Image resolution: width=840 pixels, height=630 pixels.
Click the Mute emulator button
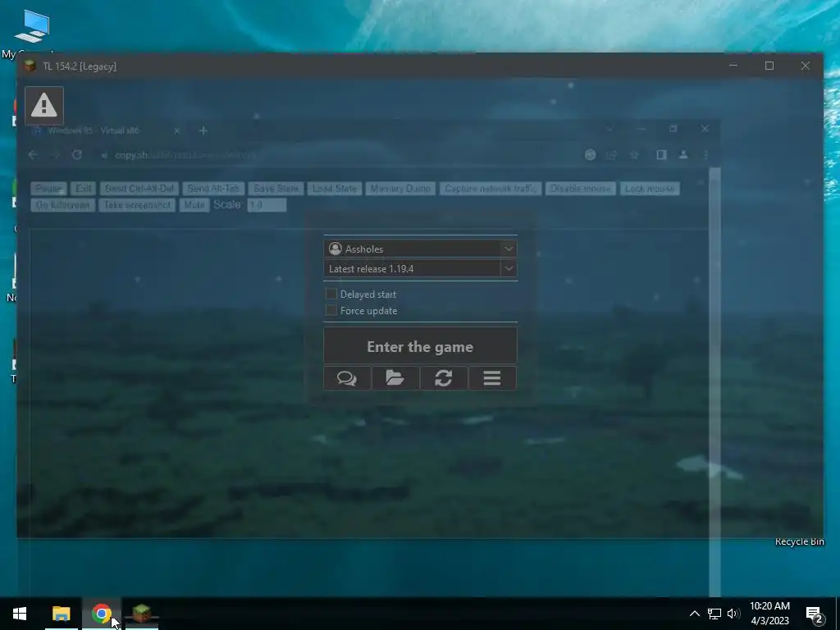(x=194, y=205)
